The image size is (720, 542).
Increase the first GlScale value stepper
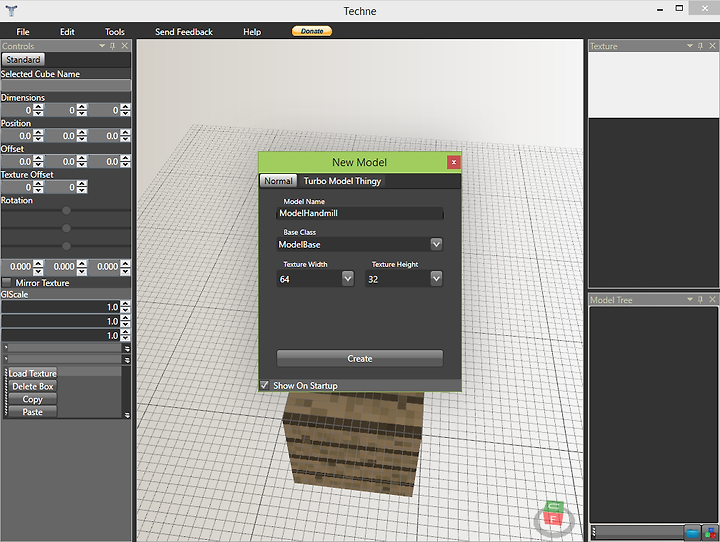(125, 304)
